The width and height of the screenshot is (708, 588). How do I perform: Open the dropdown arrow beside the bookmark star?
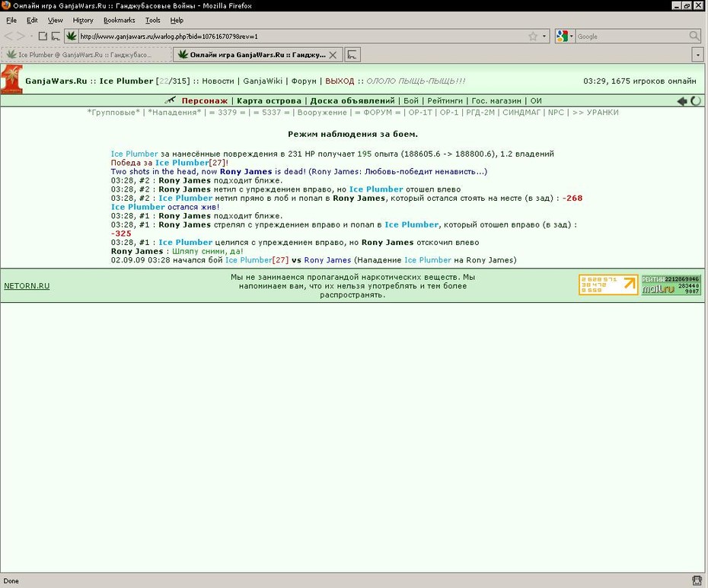tap(544, 36)
